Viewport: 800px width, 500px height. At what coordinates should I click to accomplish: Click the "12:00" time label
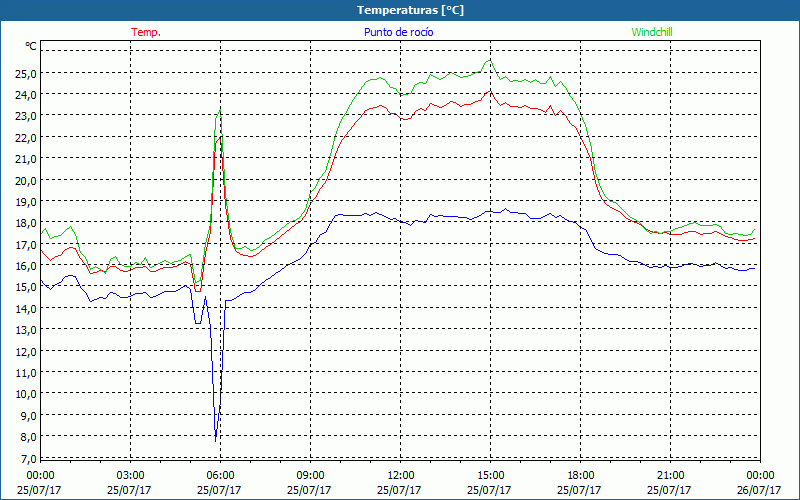(x=400, y=476)
